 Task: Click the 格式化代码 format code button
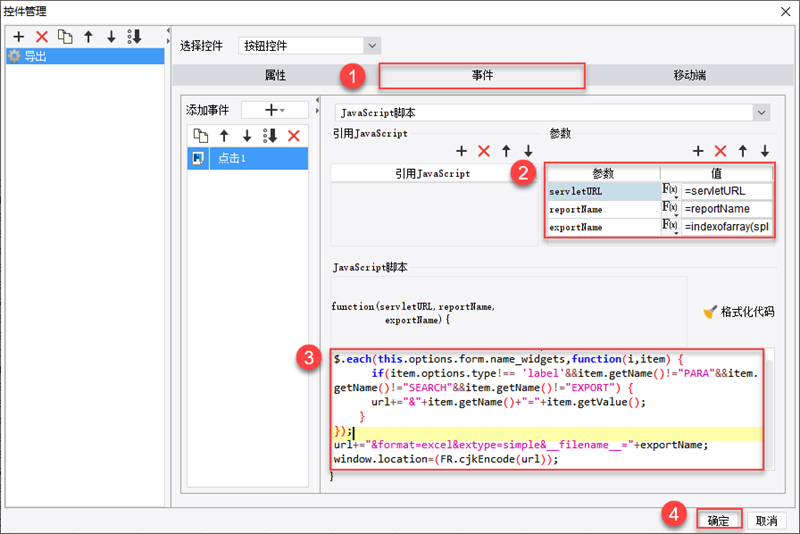pos(739,312)
